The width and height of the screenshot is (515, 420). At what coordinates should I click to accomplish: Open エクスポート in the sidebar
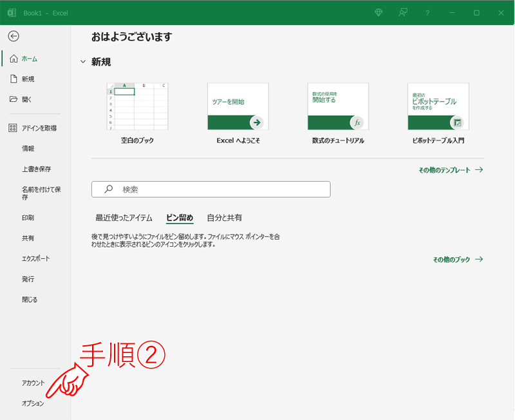35,259
